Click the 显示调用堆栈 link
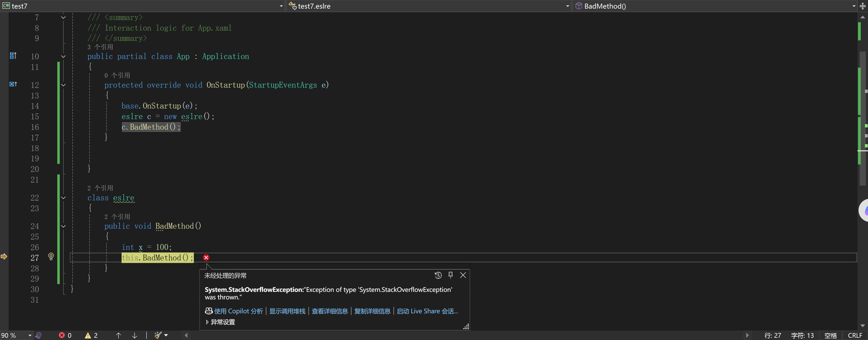Screen dimensions: 868x340 [287, 311]
